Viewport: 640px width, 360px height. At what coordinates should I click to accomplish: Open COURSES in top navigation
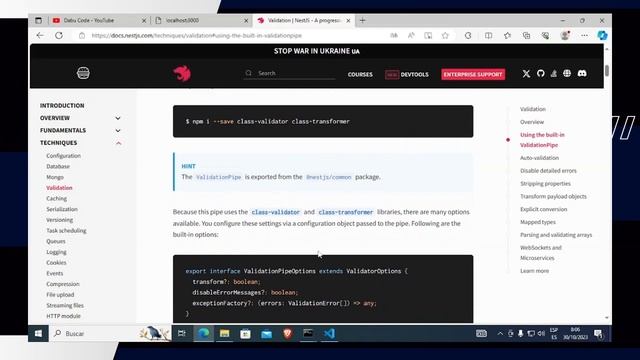tap(360, 74)
